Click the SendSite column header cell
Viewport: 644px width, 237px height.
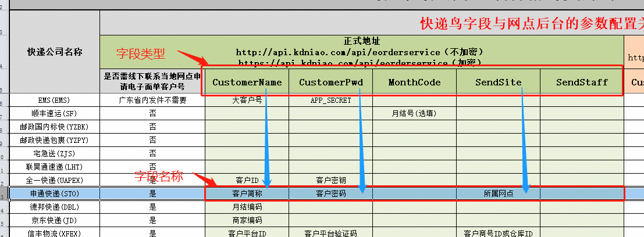498,82
